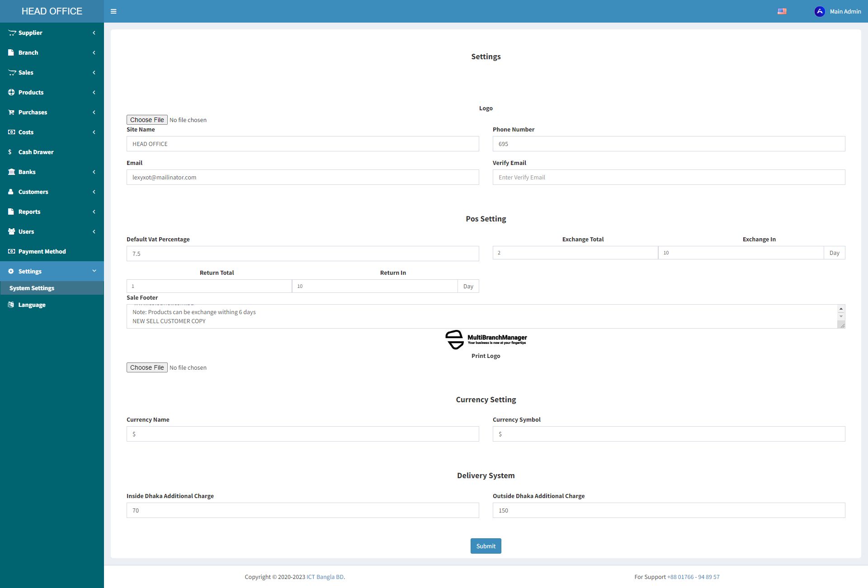
Task: Click the Payment Method icon in sidebar
Action: [x=11, y=251]
